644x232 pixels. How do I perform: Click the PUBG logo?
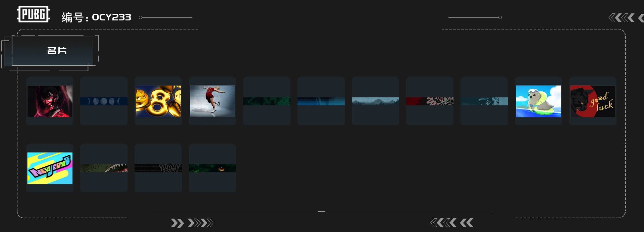[x=34, y=14]
